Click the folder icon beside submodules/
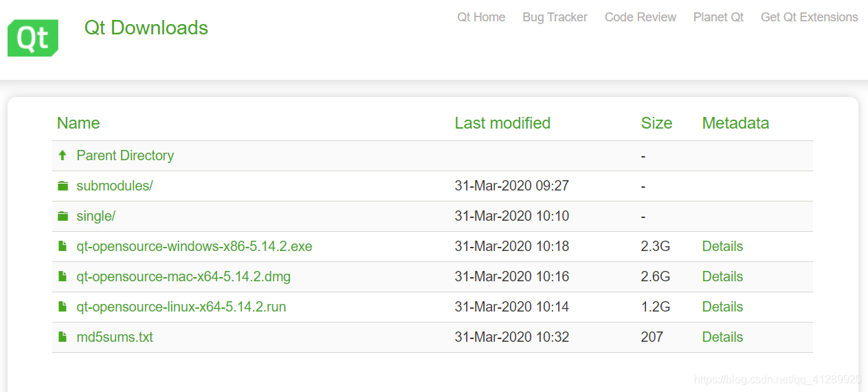 (x=63, y=186)
